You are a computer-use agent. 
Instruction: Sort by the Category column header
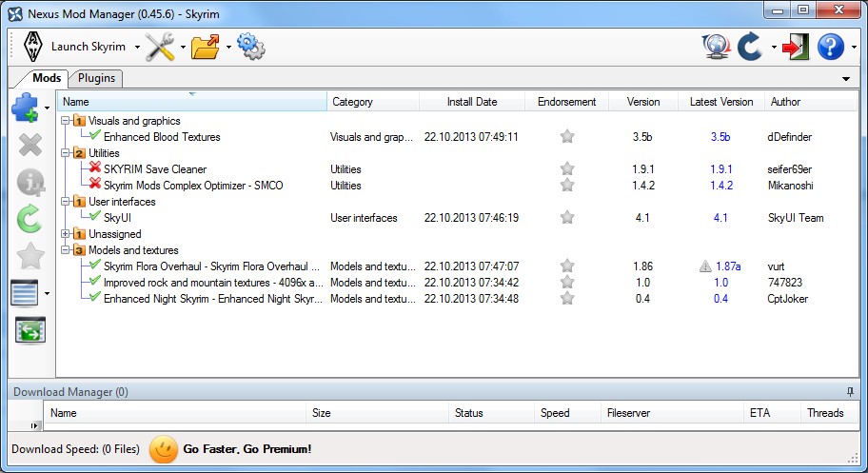373,101
